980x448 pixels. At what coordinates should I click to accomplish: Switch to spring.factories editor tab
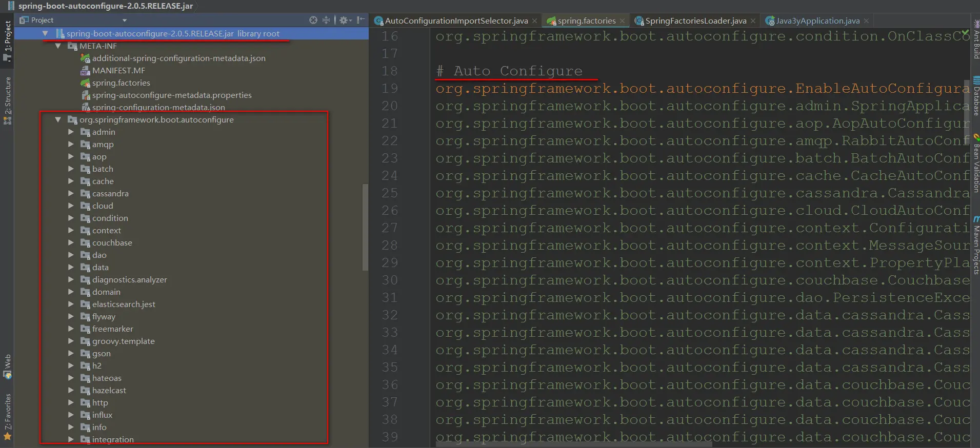click(586, 21)
